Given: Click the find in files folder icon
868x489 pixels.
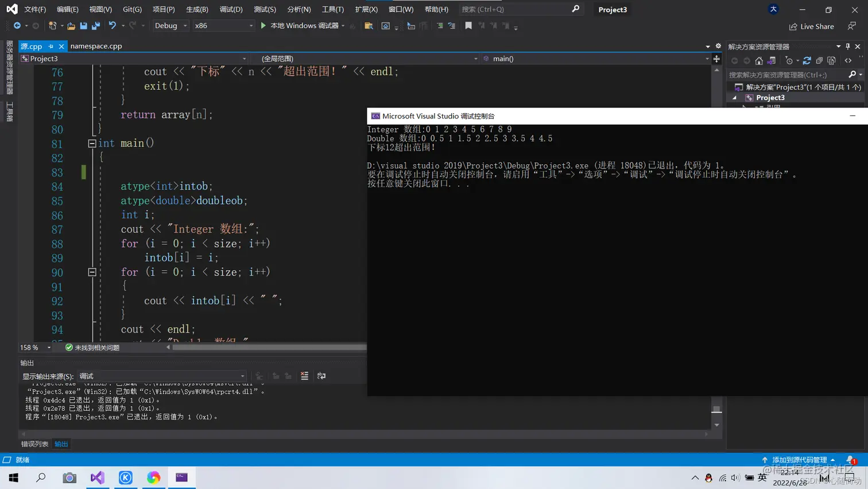Looking at the screenshot, I should pos(369,26).
